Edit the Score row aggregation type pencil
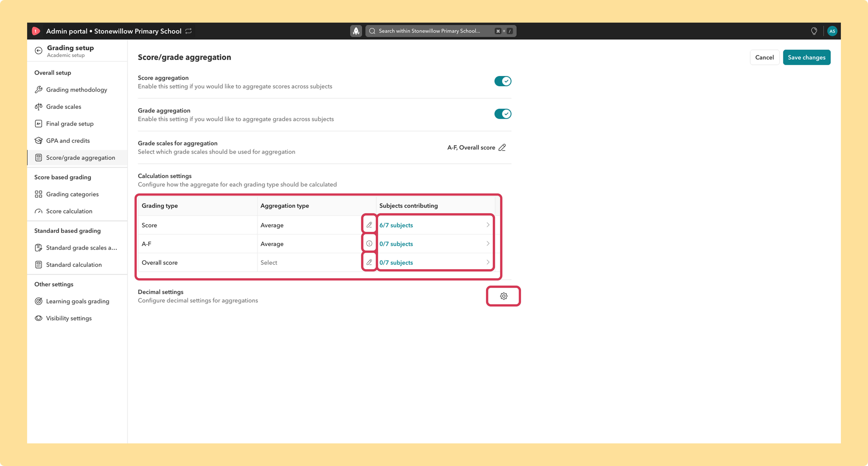Screen dimensions: 868x466 pyautogui.click(x=369, y=225)
